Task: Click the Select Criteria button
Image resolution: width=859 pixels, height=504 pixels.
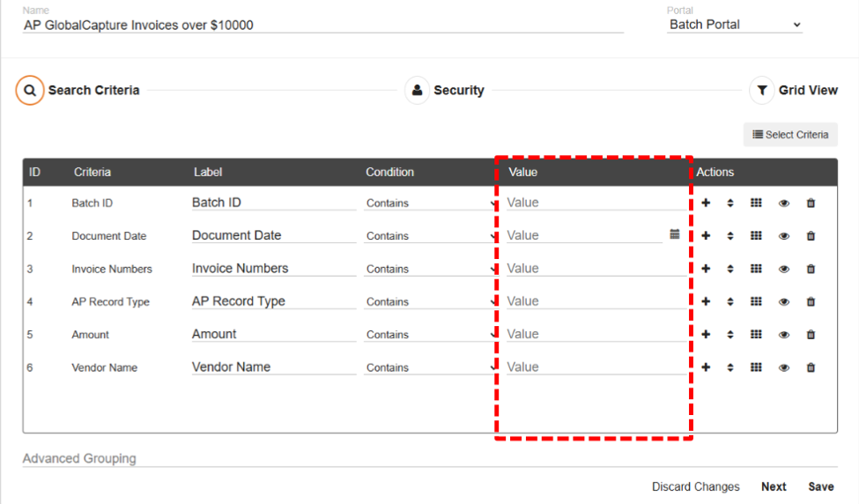Action: pos(790,135)
